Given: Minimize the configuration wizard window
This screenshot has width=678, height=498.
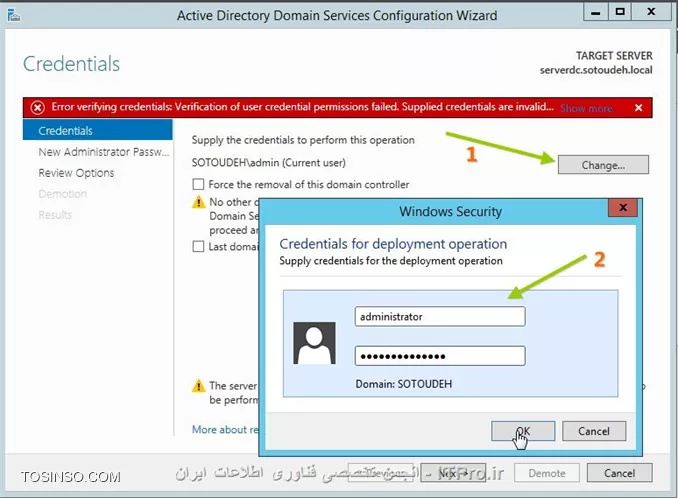Looking at the screenshot, I should tap(595, 12).
